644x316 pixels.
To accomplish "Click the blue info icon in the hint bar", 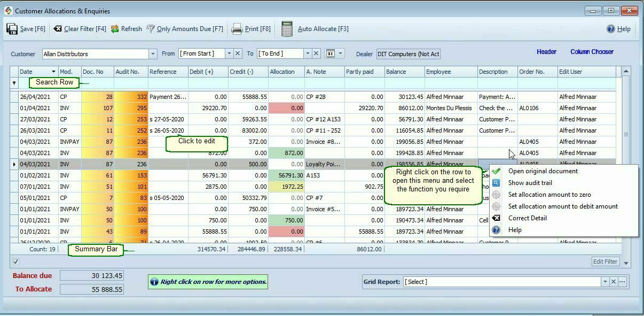I will (154, 282).
